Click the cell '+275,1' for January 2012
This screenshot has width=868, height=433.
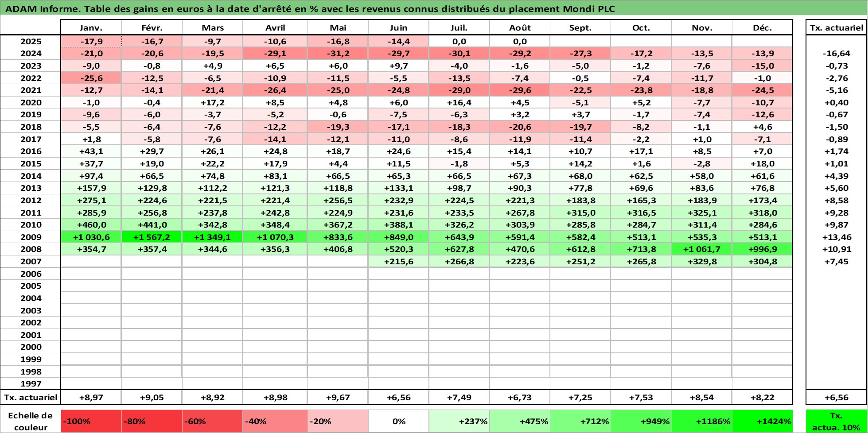click(x=91, y=200)
